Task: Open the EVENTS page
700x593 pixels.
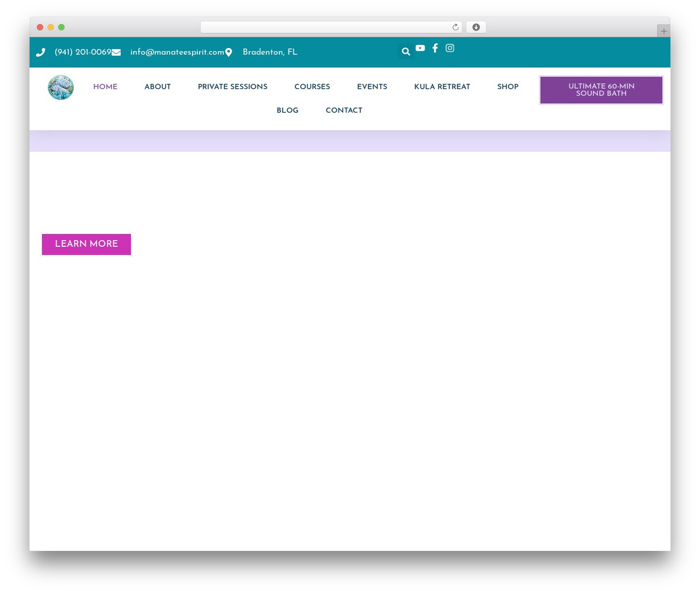Action: pyautogui.click(x=372, y=86)
